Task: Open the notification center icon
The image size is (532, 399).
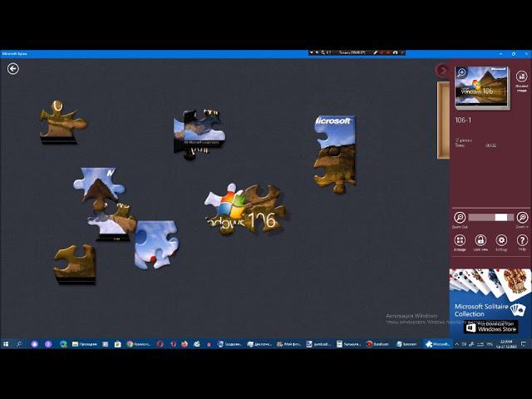Action: coord(524,344)
